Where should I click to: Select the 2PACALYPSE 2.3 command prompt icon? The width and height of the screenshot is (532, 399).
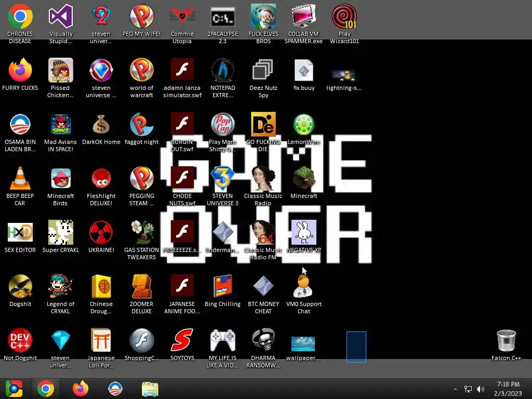click(x=222, y=16)
